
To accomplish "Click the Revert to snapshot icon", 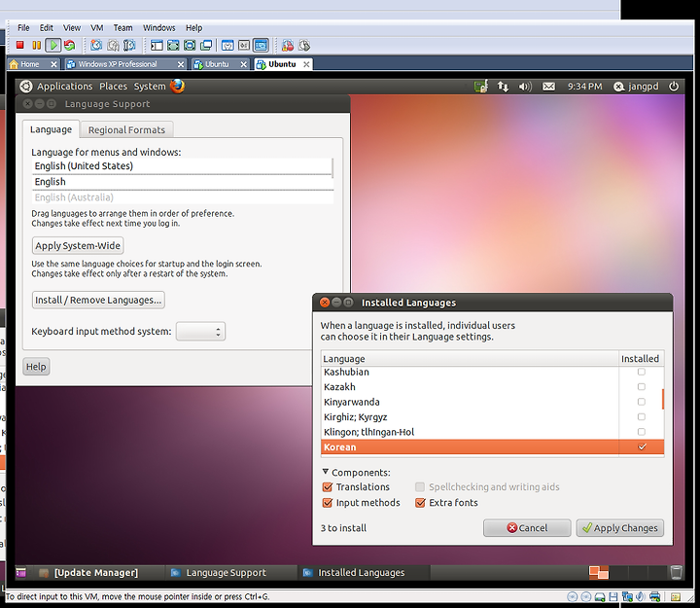I will 113,45.
